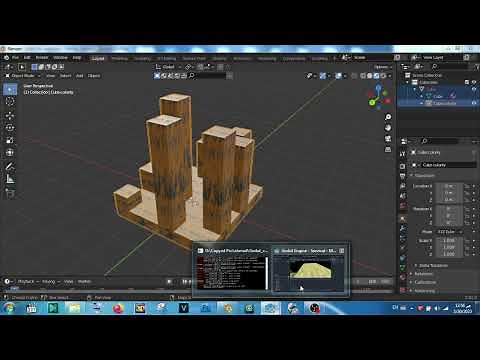
Task: Open the Render menu
Action: click(42, 58)
